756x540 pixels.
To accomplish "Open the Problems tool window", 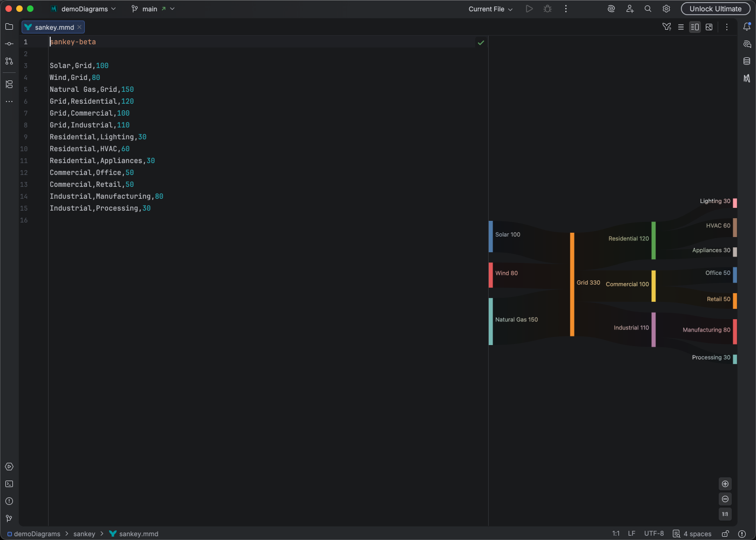I will tap(9, 501).
